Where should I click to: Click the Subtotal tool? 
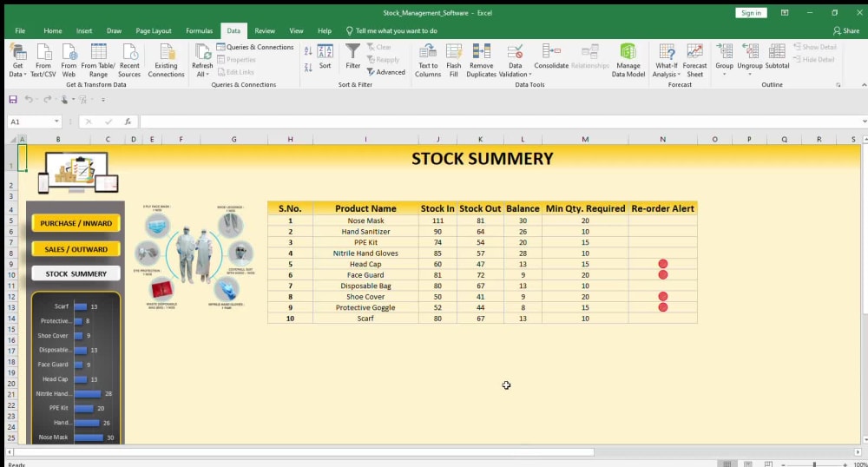click(x=777, y=56)
